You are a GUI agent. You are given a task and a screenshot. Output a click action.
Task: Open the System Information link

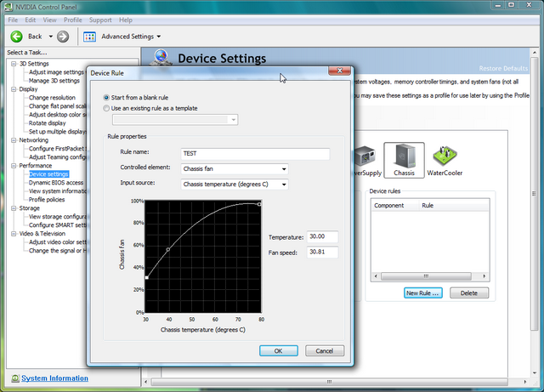pos(54,378)
